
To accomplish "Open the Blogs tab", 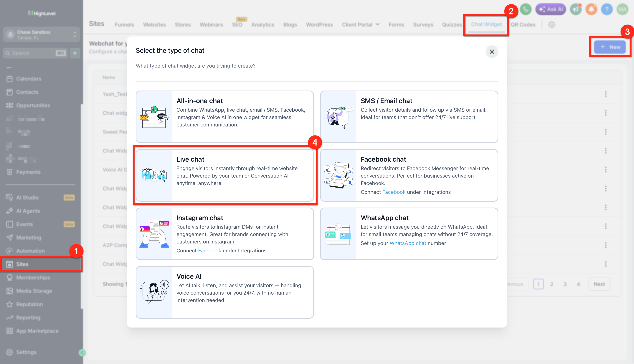I will [290, 25].
